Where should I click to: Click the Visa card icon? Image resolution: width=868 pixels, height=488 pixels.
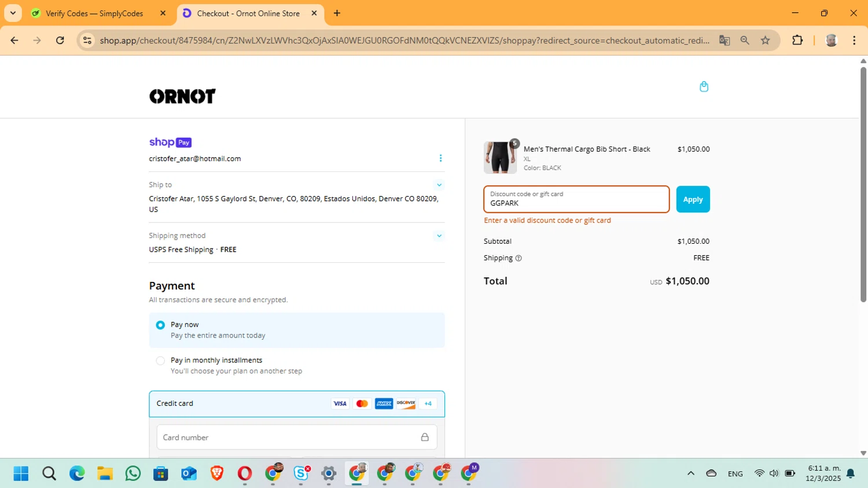tap(340, 403)
